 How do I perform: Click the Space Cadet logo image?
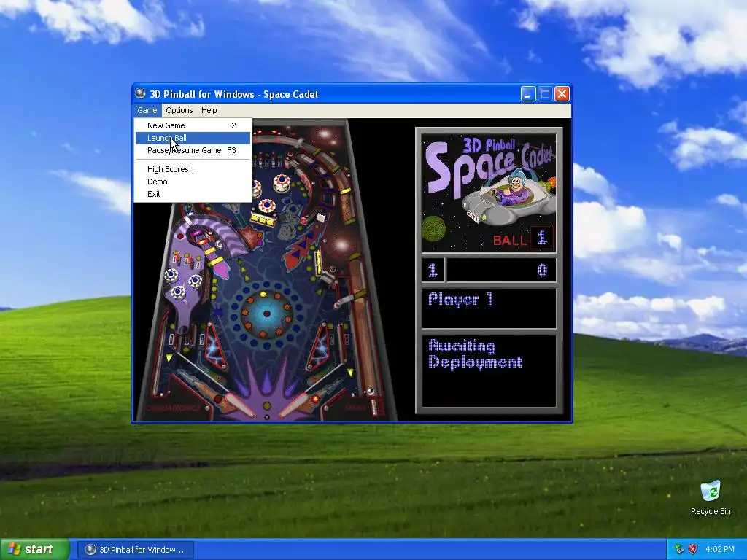coord(489,192)
